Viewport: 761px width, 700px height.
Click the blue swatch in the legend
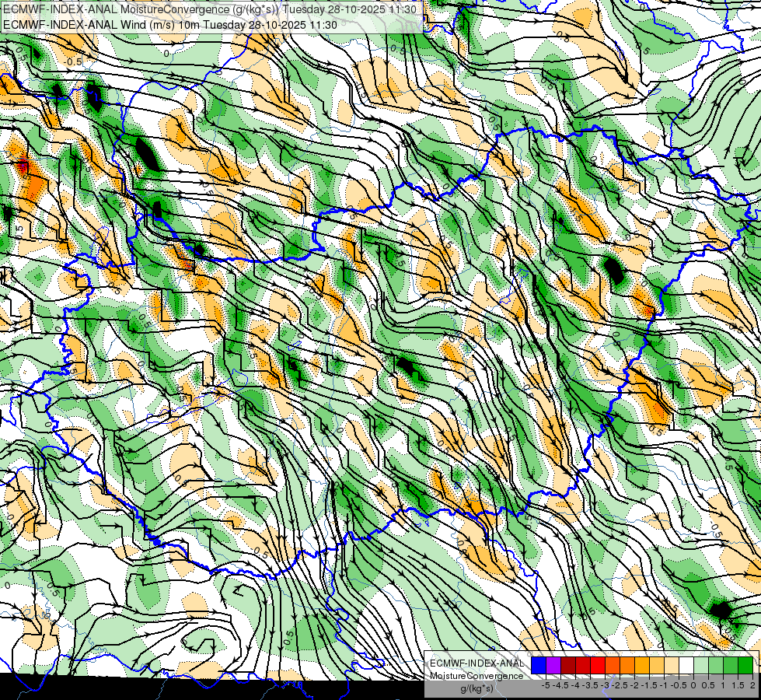(539, 665)
